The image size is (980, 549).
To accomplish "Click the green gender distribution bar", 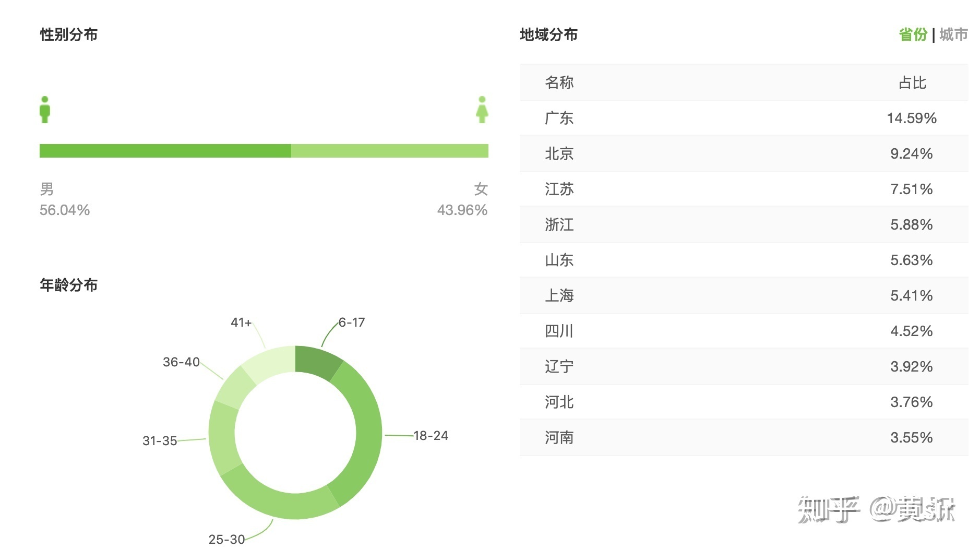I will (x=264, y=150).
